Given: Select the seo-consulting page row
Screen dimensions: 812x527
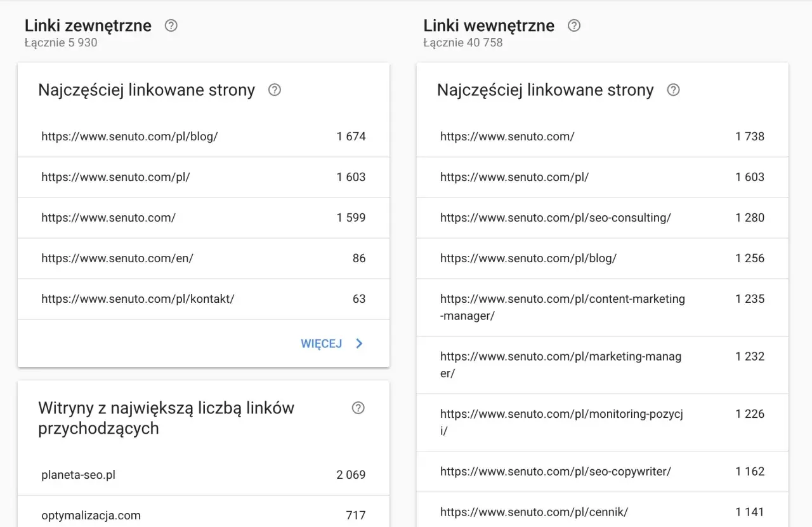Looking at the screenshot, I should click(603, 218).
